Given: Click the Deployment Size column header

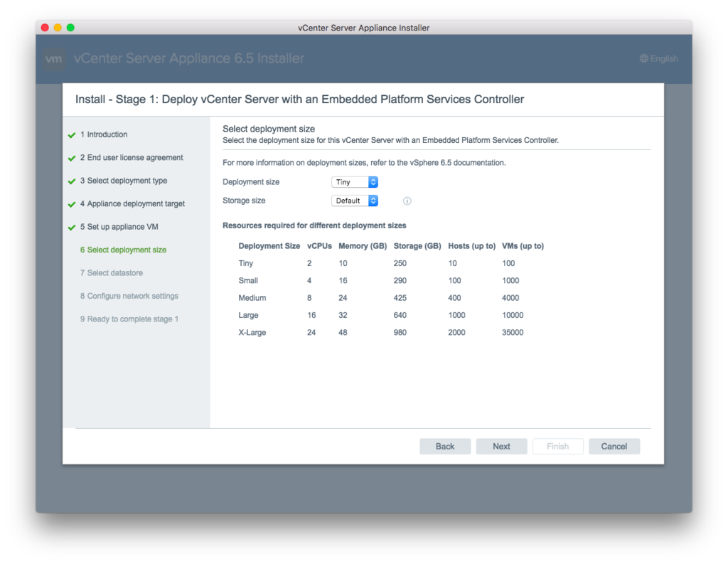Looking at the screenshot, I should [269, 246].
